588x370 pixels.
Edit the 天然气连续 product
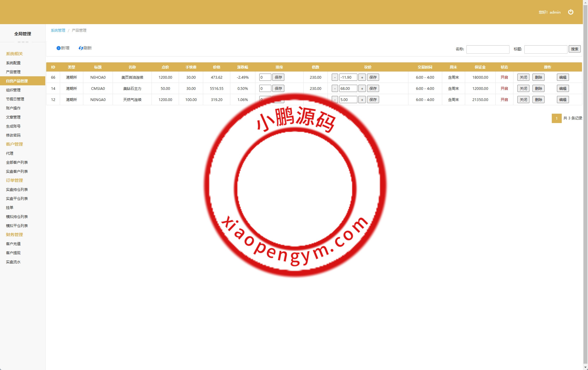click(x=563, y=100)
